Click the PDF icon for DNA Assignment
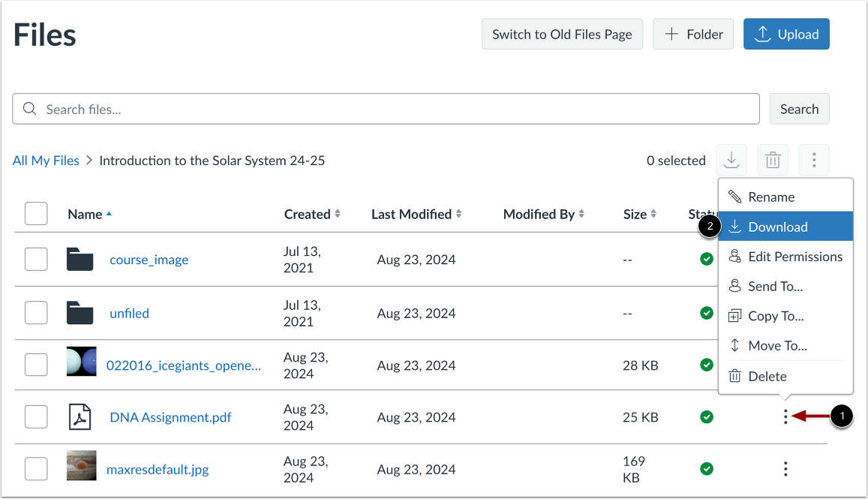Viewport: 868px width, 499px height. click(x=80, y=417)
